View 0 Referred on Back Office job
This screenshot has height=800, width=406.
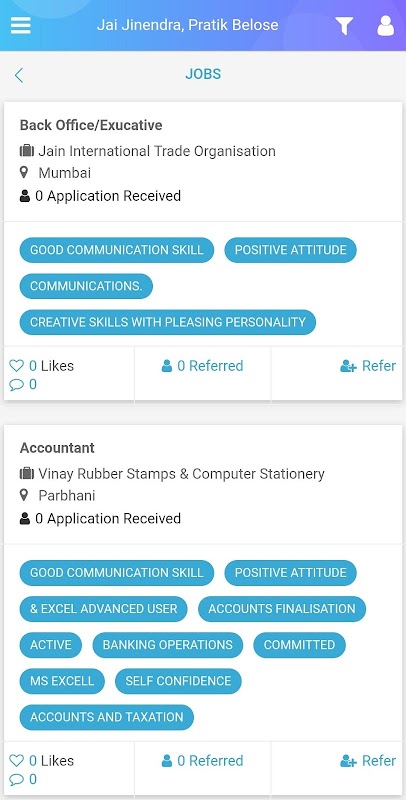pos(202,366)
